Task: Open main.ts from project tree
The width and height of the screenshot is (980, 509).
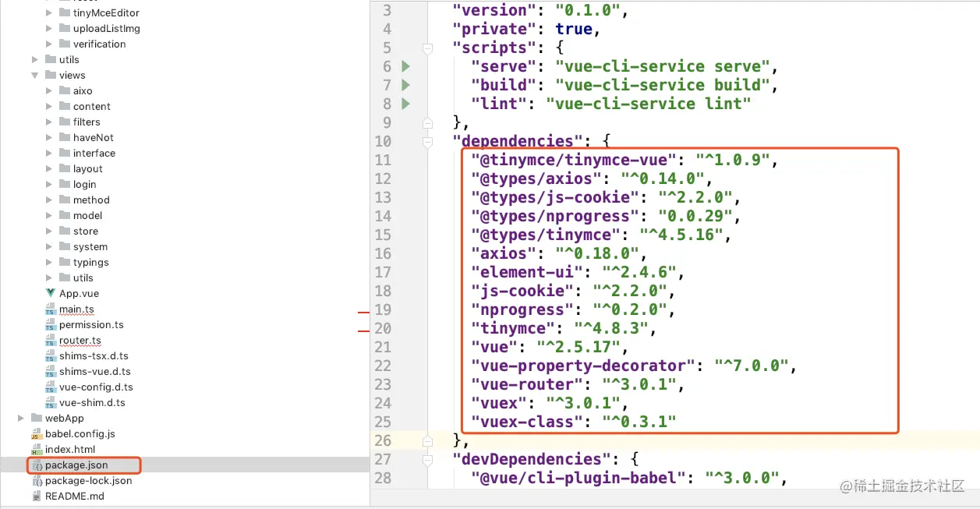Action: point(76,309)
